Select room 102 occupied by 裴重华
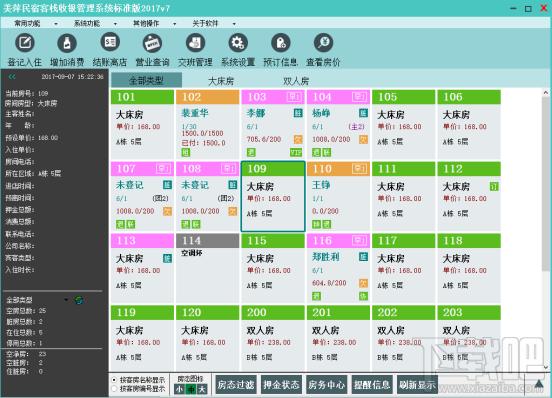This screenshot has width=552, height=398. (208, 124)
